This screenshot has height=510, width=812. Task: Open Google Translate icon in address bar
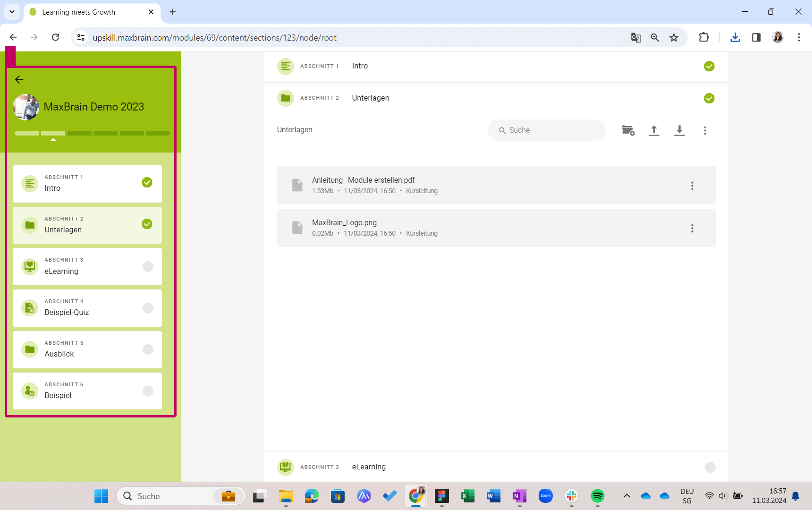[x=636, y=37]
